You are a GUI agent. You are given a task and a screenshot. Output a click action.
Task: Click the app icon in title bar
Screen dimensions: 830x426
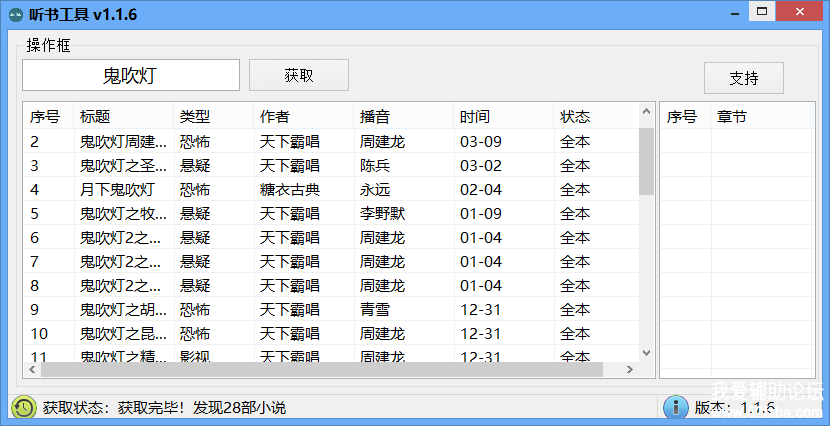14,13
